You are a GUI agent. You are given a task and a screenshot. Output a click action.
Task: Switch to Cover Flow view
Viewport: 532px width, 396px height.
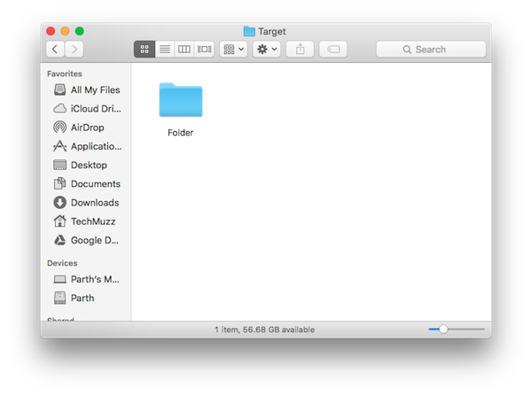tap(204, 50)
